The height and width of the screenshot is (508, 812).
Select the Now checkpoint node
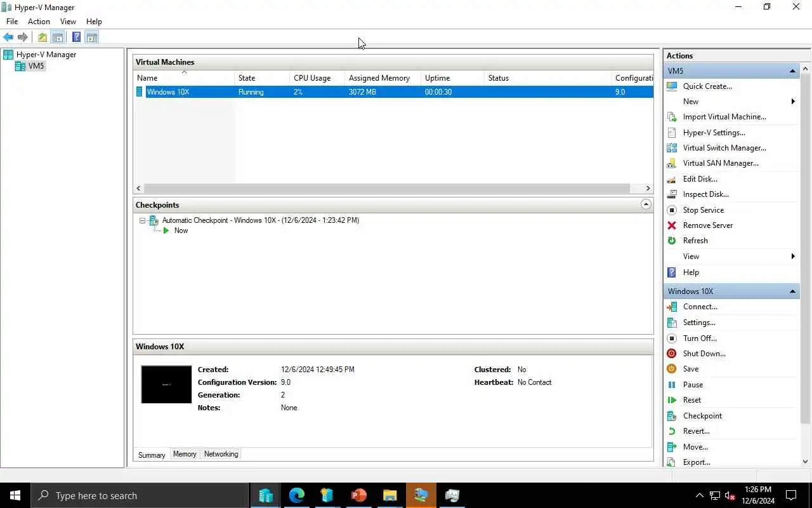pos(181,231)
